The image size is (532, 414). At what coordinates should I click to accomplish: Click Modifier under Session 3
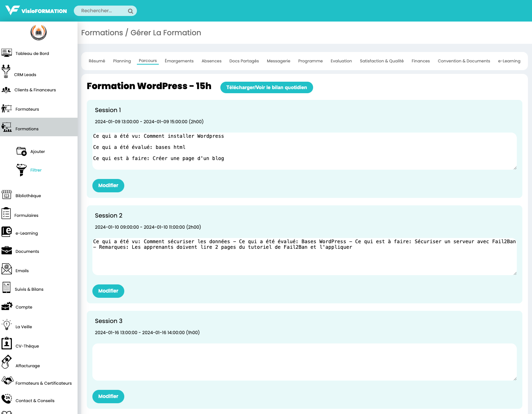[108, 397]
